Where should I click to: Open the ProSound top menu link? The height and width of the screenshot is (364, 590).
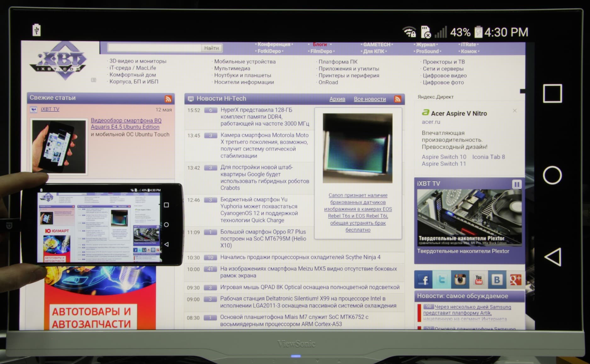point(427,51)
